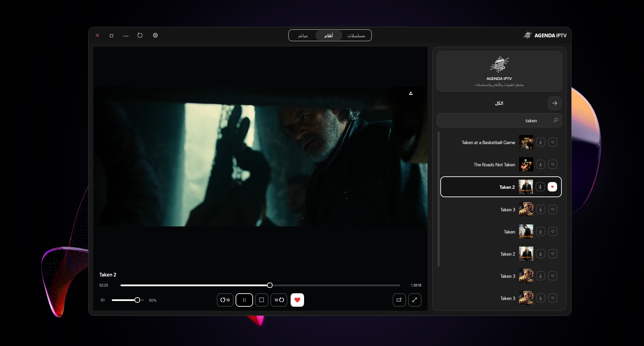
Task: Click the 52:25 elapsed time label
Action: pos(104,285)
